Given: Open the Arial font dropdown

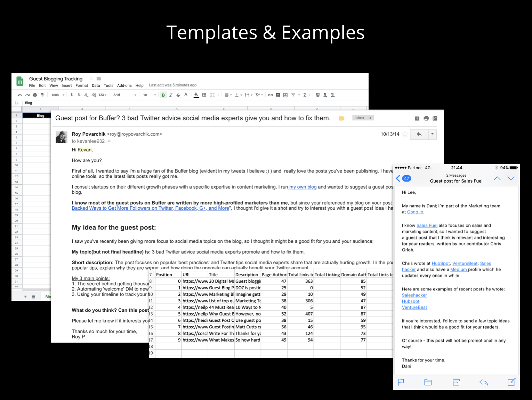Looking at the screenshot, I should (125, 95).
